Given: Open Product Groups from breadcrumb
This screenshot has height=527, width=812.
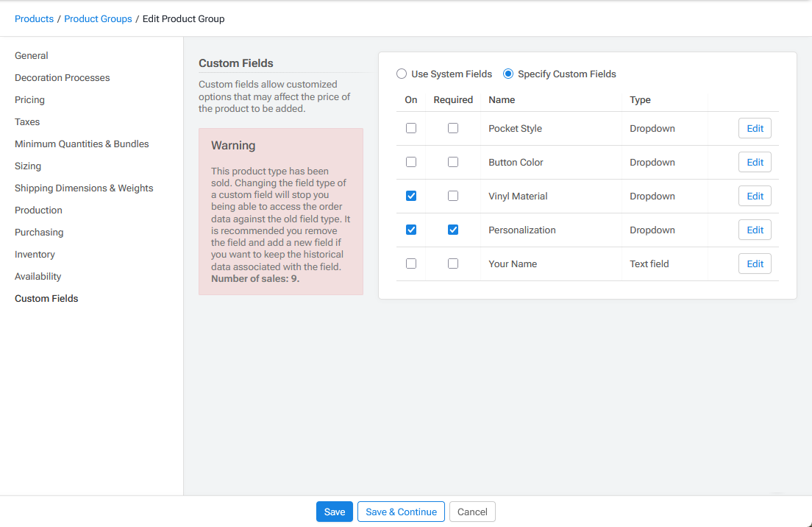Looking at the screenshot, I should pos(98,18).
